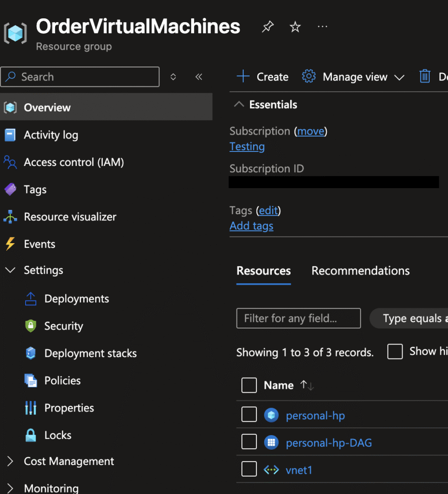Click the purple Tags icon

click(11, 189)
